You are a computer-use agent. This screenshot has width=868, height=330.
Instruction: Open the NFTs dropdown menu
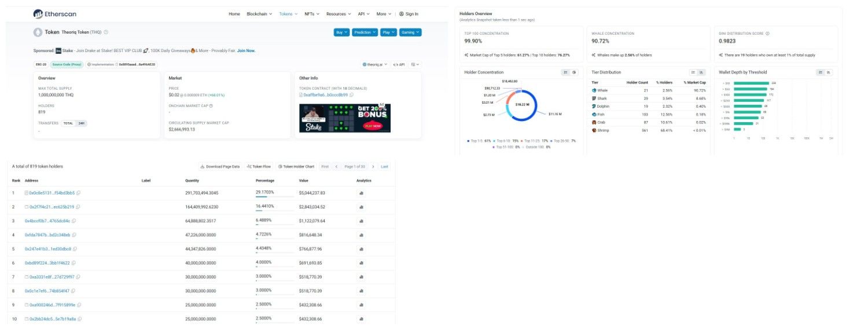tap(311, 14)
